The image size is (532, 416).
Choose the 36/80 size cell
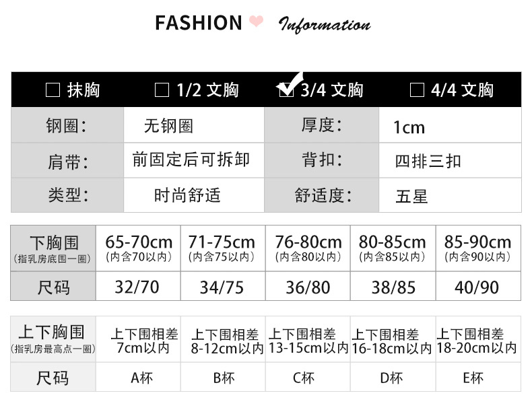pos(308,287)
